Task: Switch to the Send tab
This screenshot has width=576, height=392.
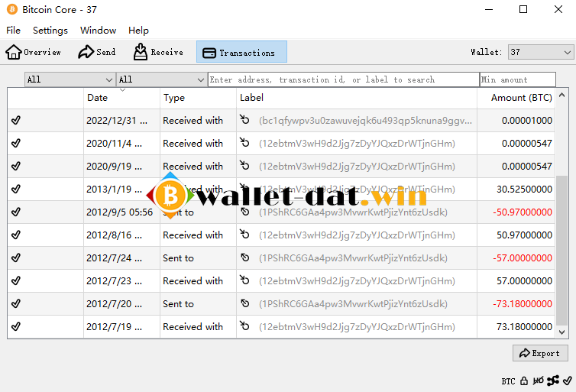Action: tap(97, 52)
